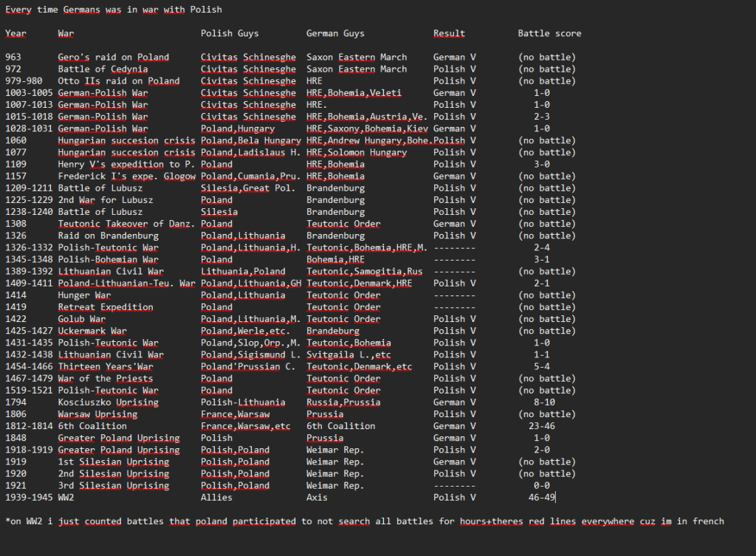Click the footnote starting '*on WW2'

click(x=365, y=521)
